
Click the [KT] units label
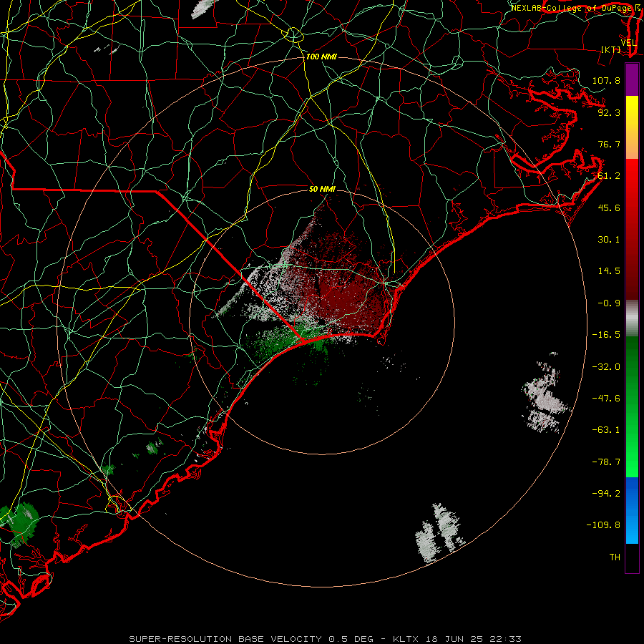click(611, 49)
